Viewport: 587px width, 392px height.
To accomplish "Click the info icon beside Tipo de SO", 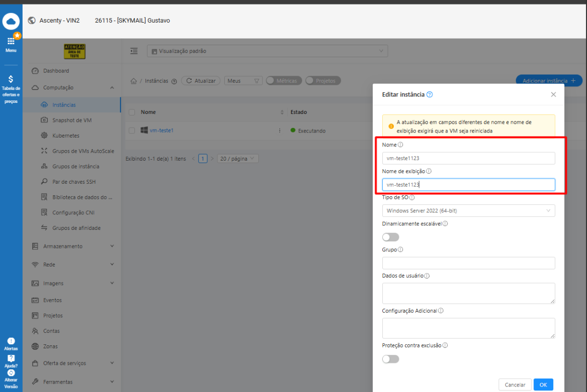I will pos(412,197).
